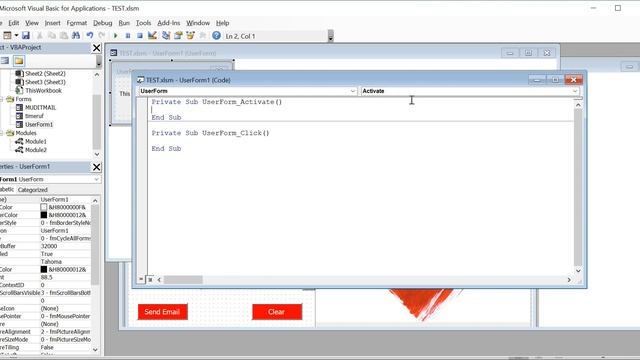The width and height of the screenshot is (640, 360).
Task: Click the black ForeColor swatch below Tahoma
Action: (44, 269)
